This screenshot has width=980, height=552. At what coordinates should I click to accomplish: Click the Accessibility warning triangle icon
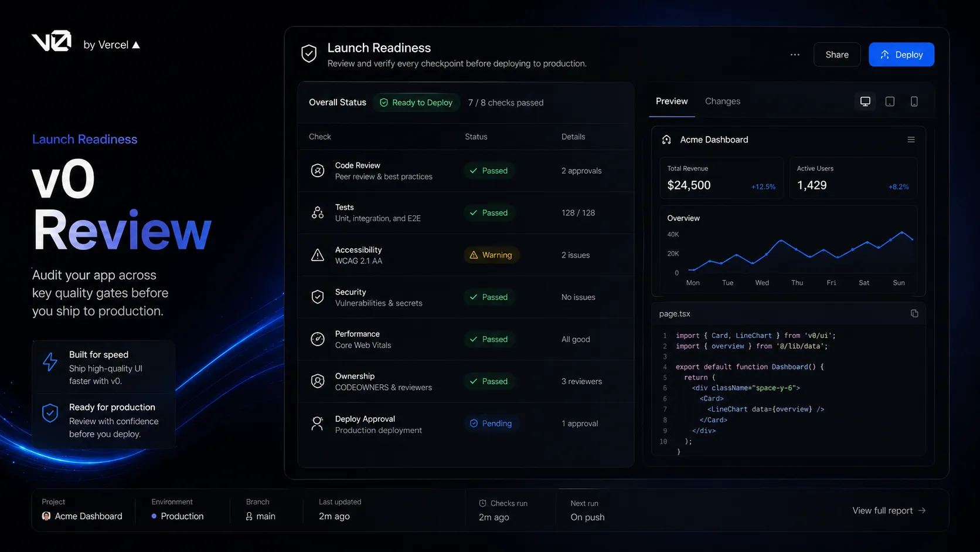pyautogui.click(x=318, y=255)
